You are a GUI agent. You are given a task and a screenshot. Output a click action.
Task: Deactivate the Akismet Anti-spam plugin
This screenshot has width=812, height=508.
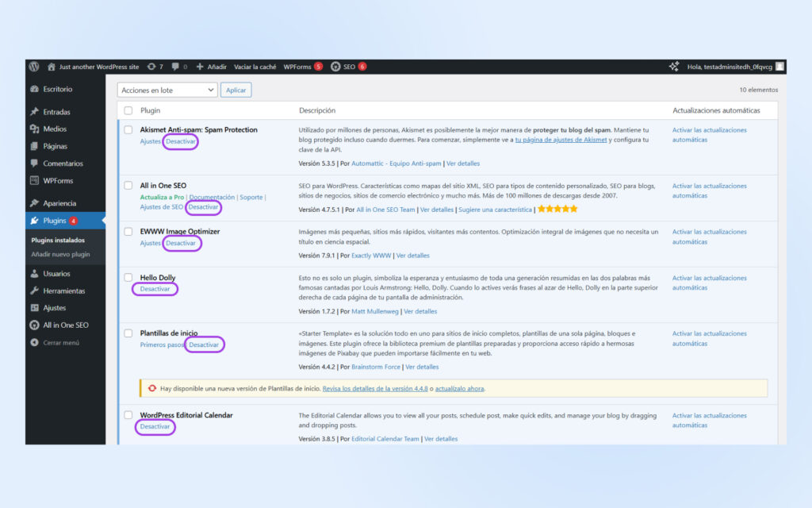(181, 141)
